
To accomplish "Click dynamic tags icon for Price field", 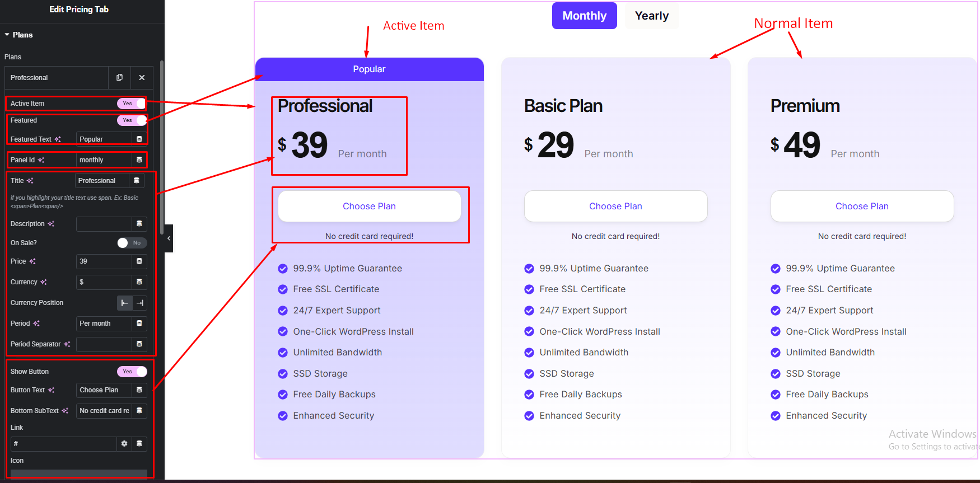I will pyautogui.click(x=139, y=261).
